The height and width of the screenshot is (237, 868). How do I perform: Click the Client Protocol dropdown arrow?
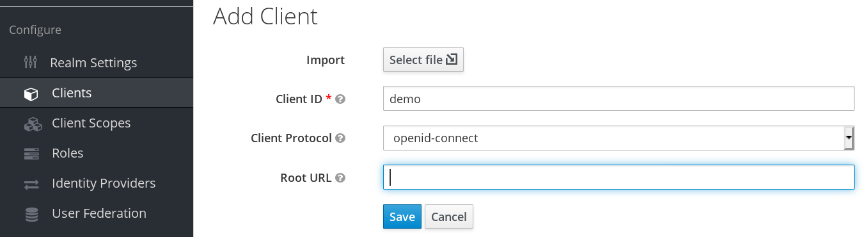[849, 138]
